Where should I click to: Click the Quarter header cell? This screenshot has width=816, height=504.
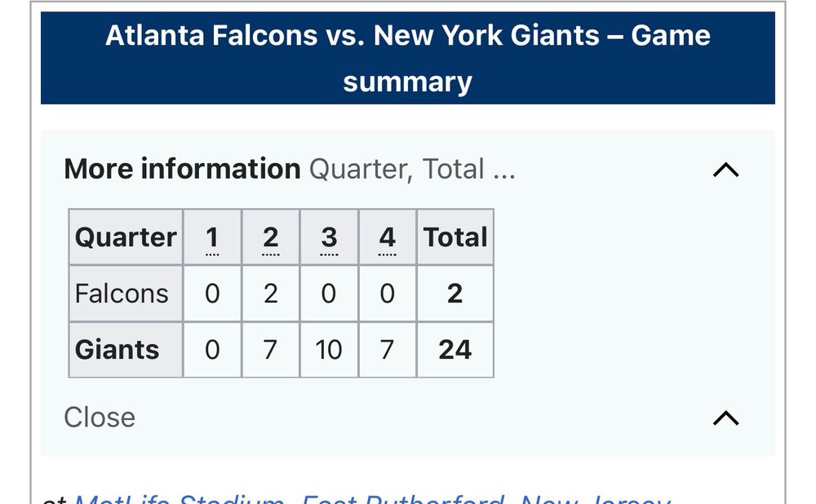(126, 237)
